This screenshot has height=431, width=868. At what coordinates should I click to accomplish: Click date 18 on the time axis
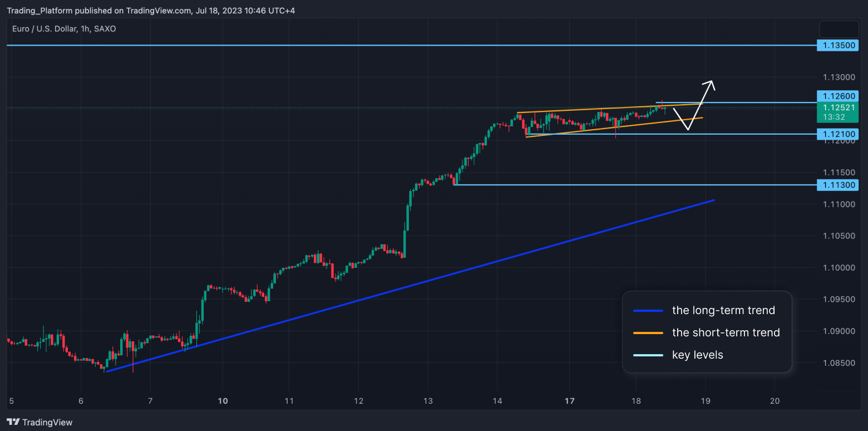coord(637,401)
